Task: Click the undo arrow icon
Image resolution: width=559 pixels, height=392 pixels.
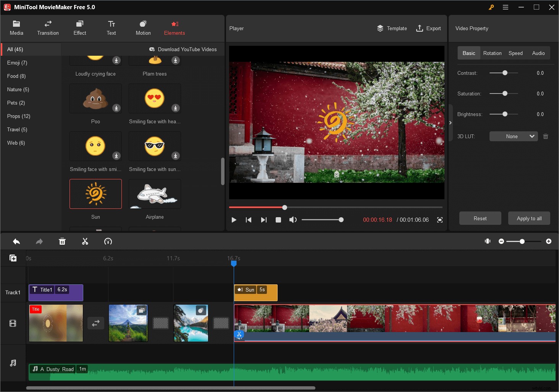Action: (16, 241)
